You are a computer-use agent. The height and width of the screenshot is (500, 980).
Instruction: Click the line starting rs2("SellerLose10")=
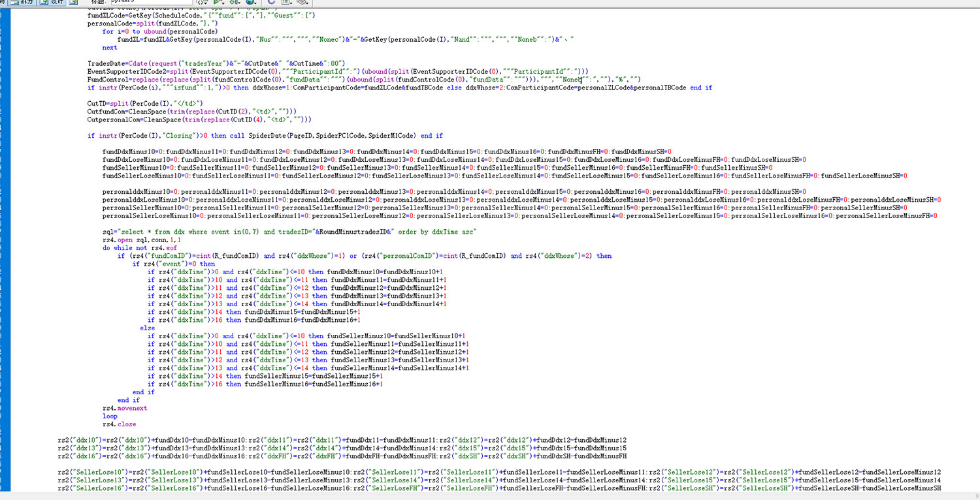[499, 472]
